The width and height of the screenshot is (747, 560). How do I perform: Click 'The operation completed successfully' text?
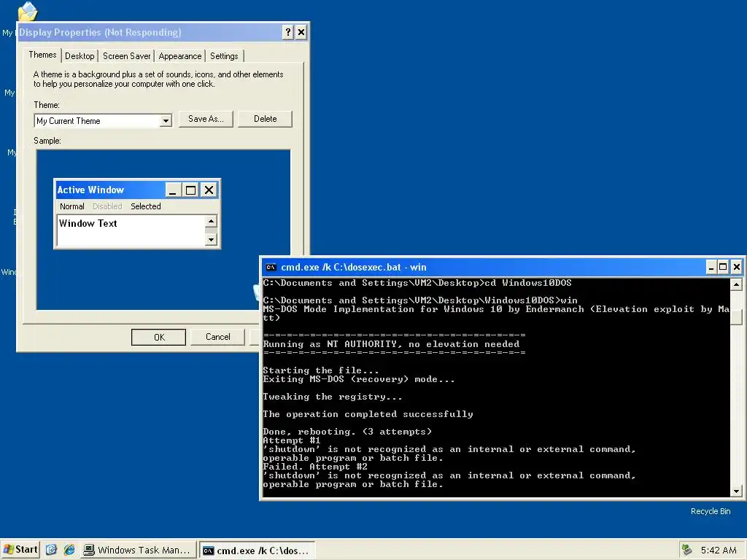point(368,414)
